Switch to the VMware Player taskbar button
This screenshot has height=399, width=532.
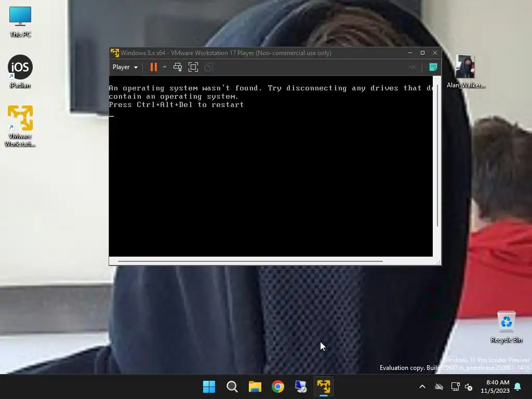324,387
